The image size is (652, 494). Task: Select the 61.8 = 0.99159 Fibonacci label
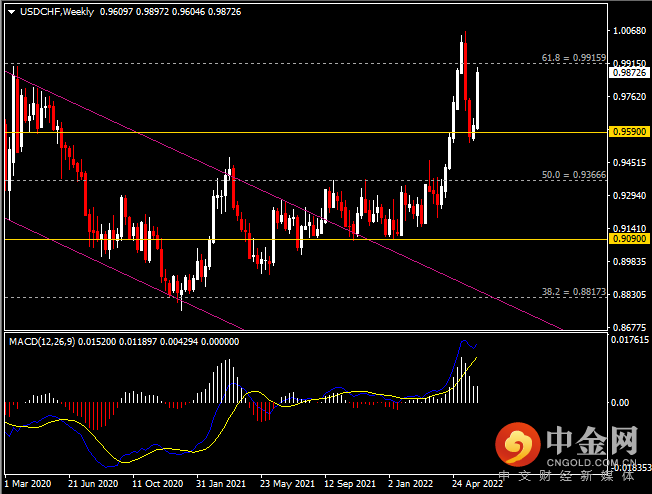(x=573, y=58)
